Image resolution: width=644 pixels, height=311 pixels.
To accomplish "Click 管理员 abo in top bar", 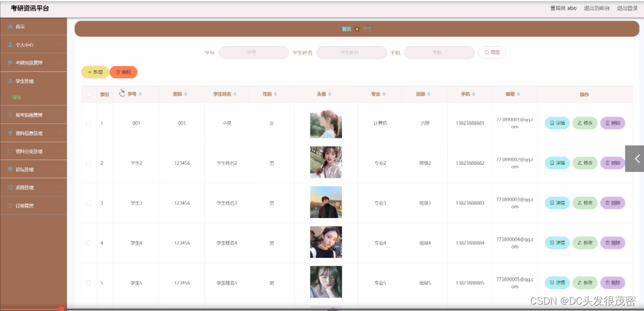I will point(563,8).
